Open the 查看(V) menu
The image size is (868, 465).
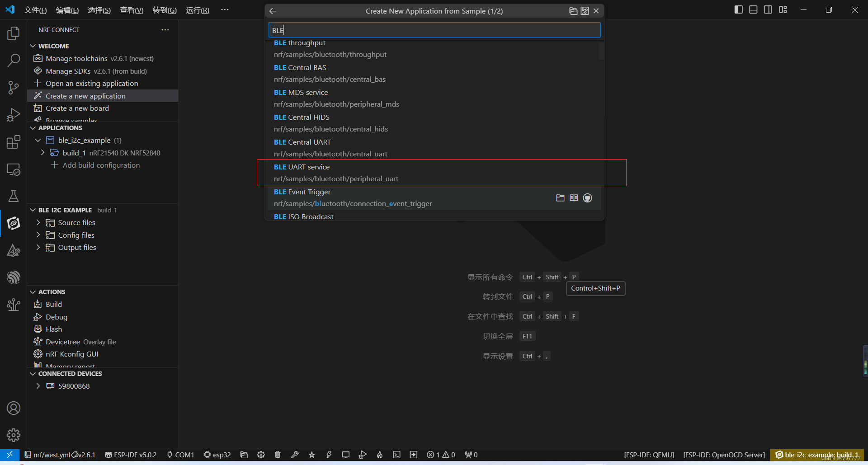tap(131, 10)
